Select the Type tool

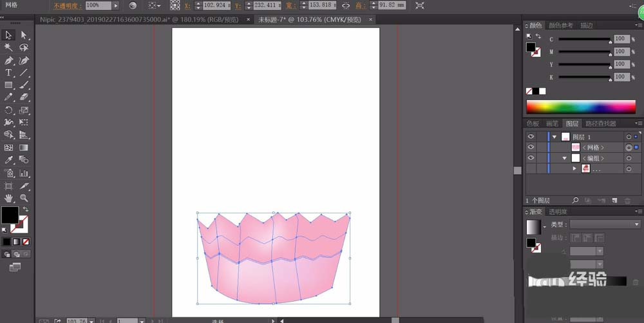[8, 73]
